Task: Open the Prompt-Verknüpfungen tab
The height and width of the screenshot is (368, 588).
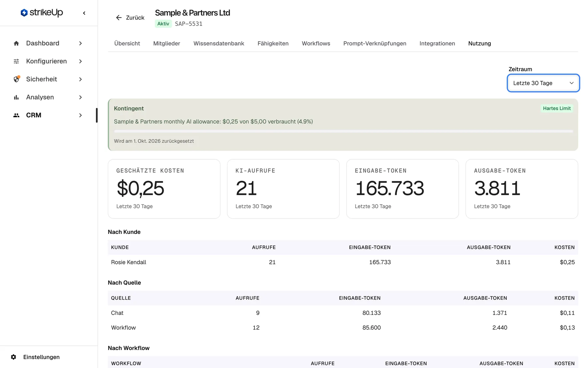Action: tap(375, 44)
